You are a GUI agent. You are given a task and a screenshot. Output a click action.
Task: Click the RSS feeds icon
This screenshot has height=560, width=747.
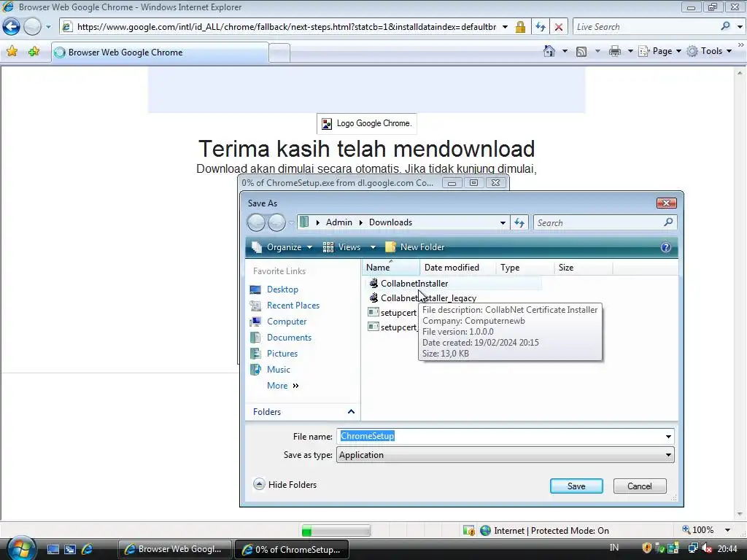pyautogui.click(x=581, y=52)
